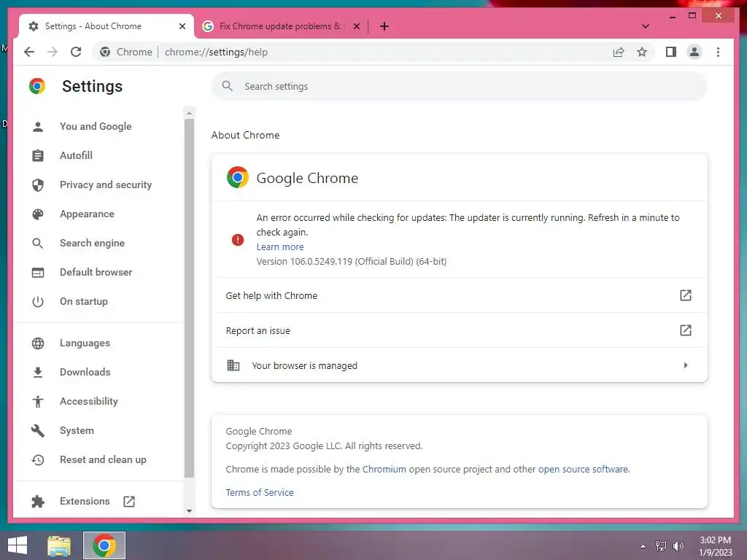Click the Extensions puzzle piece icon

pos(38,501)
